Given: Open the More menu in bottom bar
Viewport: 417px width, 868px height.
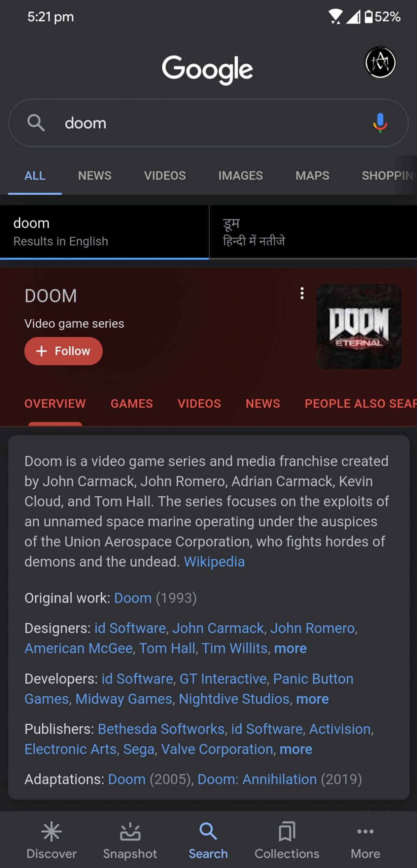Looking at the screenshot, I should pyautogui.click(x=365, y=840).
